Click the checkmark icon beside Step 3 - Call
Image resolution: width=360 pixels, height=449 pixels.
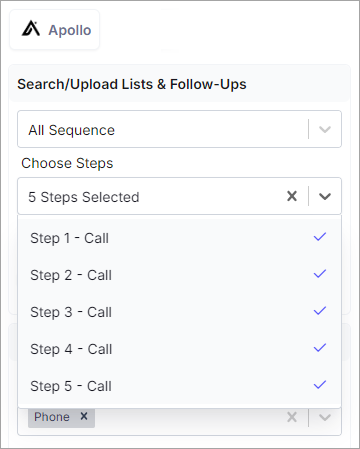(x=320, y=311)
